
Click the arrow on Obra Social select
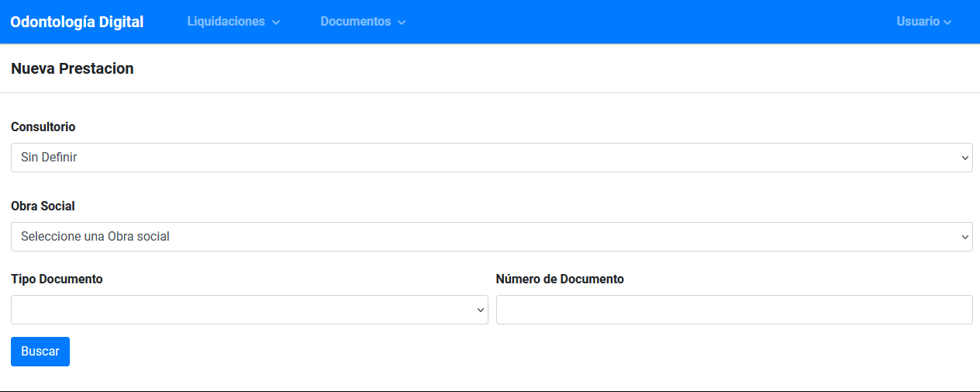[x=964, y=237]
